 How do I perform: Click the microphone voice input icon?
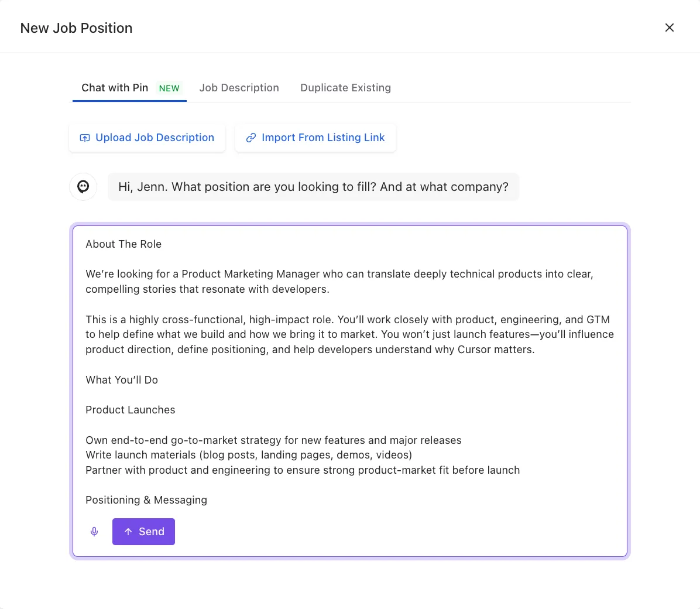click(94, 531)
